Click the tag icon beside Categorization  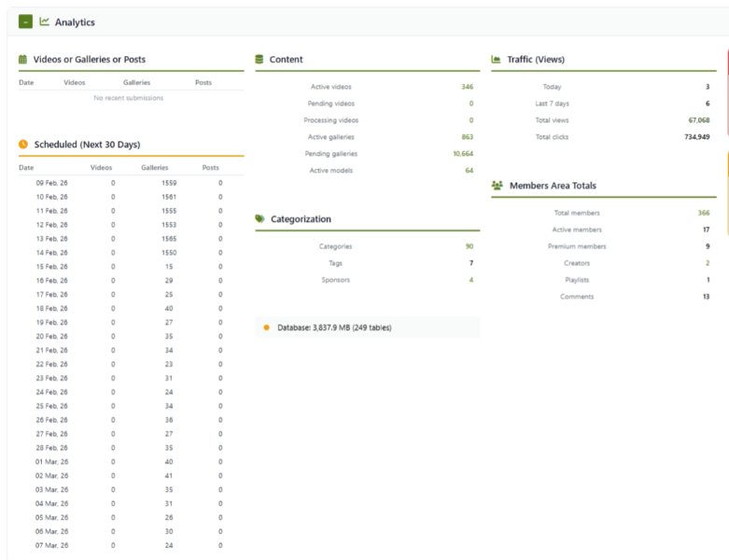click(x=260, y=219)
